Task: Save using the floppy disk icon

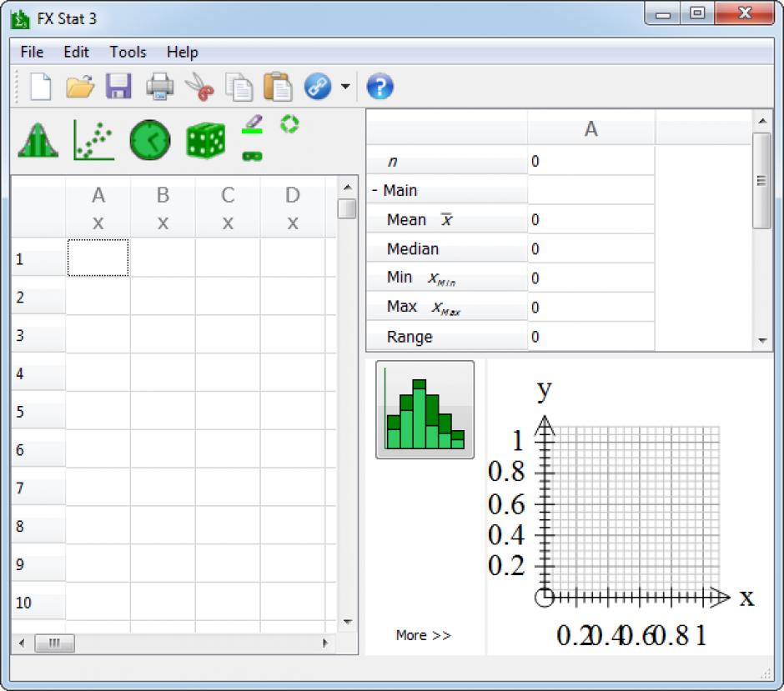Action: click(x=118, y=86)
